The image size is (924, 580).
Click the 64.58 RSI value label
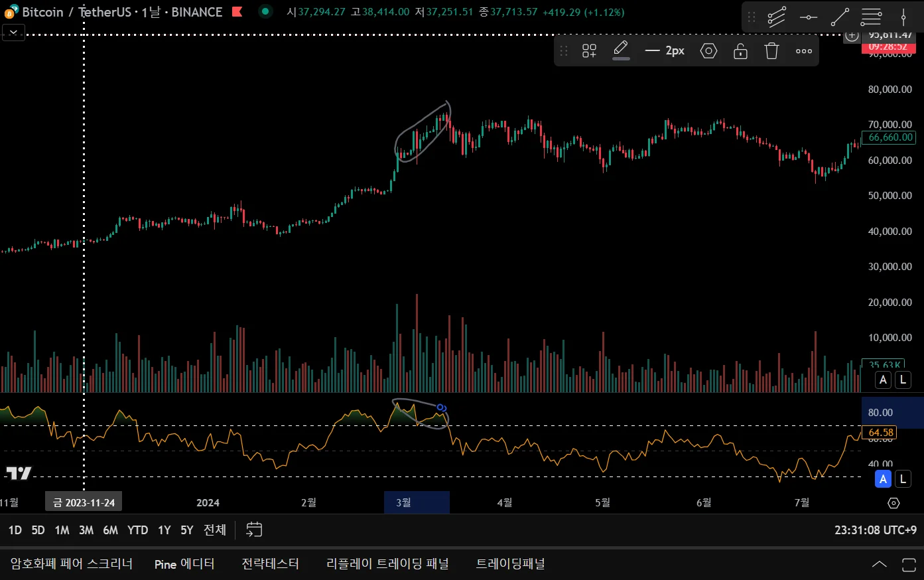click(881, 433)
